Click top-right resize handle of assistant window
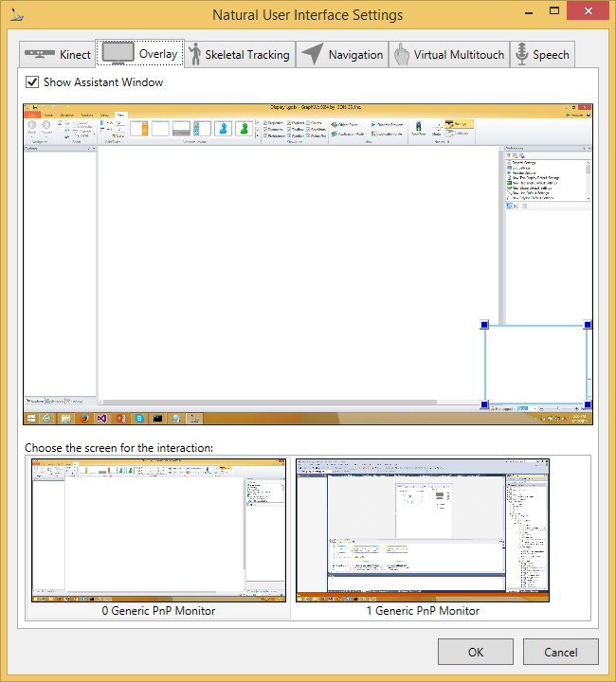Screen dimensions: 616x682 [x=588, y=325]
